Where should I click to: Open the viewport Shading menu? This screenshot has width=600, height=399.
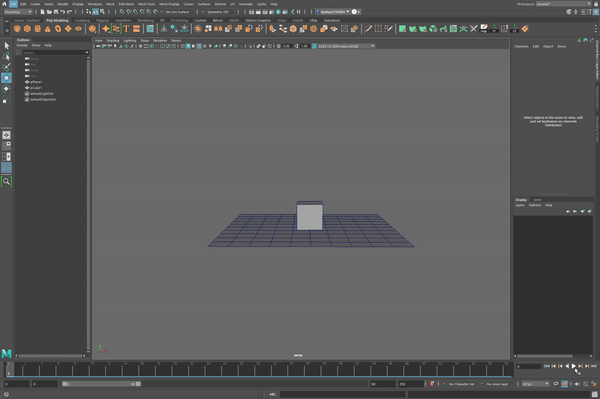point(112,41)
